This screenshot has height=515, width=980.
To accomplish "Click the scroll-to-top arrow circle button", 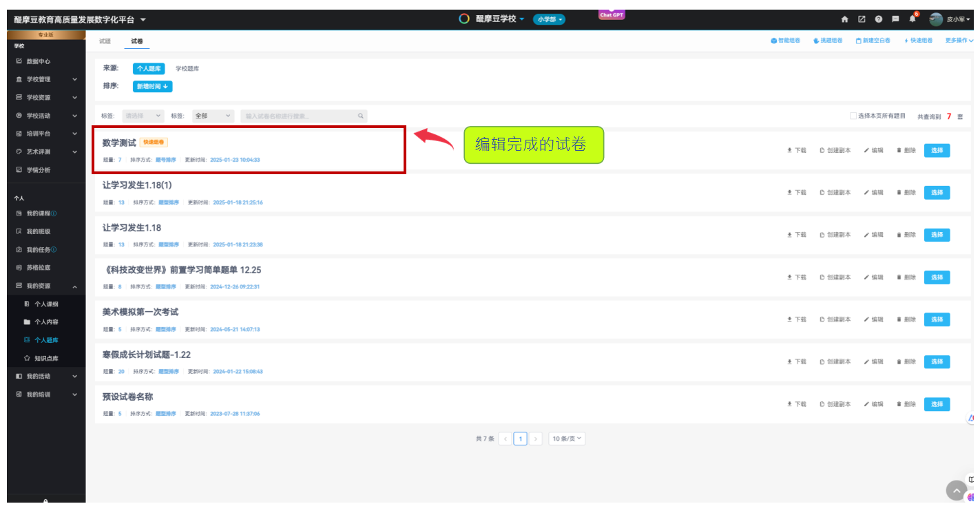I will (x=956, y=490).
